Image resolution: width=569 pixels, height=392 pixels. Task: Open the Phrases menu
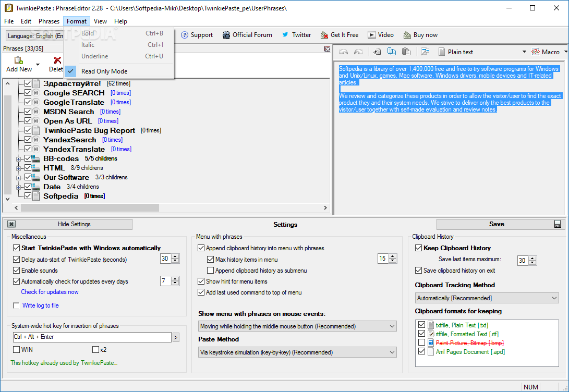click(49, 21)
